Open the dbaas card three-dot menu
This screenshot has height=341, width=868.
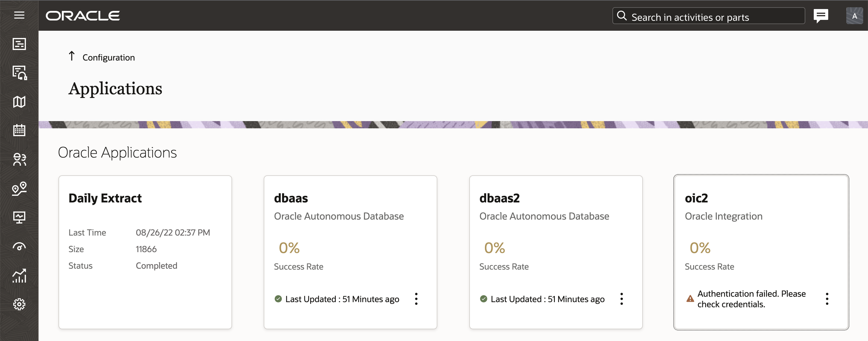[x=416, y=299]
